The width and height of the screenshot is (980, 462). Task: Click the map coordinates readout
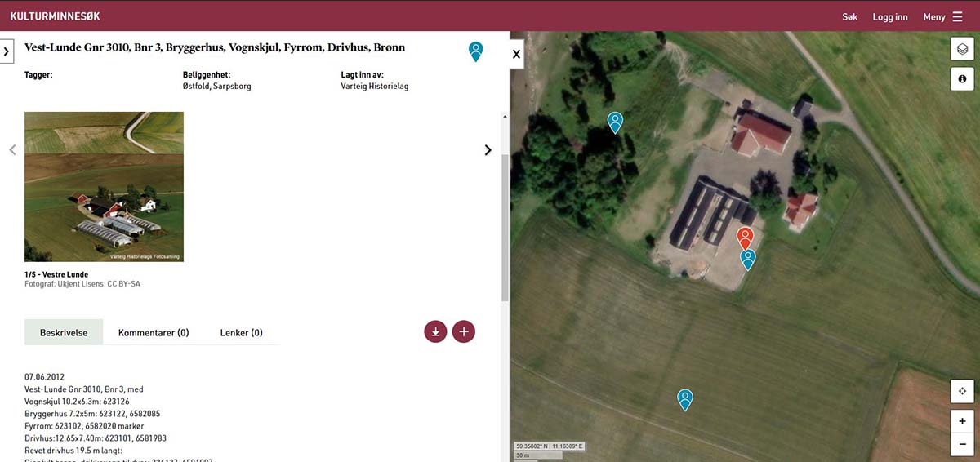point(549,446)
